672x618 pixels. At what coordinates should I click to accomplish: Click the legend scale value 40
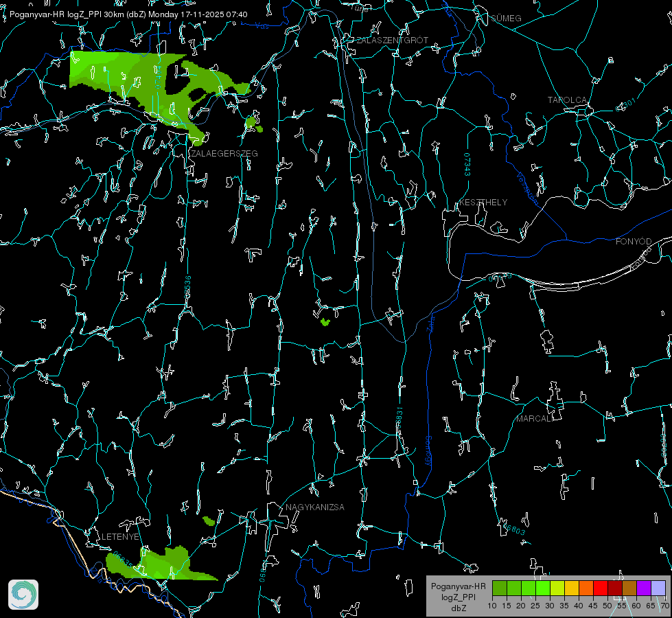pos(578,606)
